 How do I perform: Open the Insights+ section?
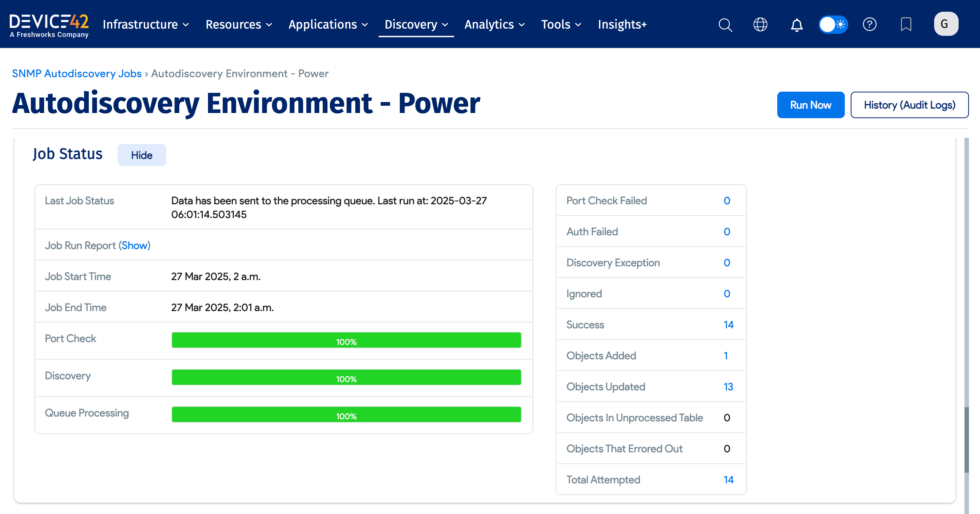(622, 24)
